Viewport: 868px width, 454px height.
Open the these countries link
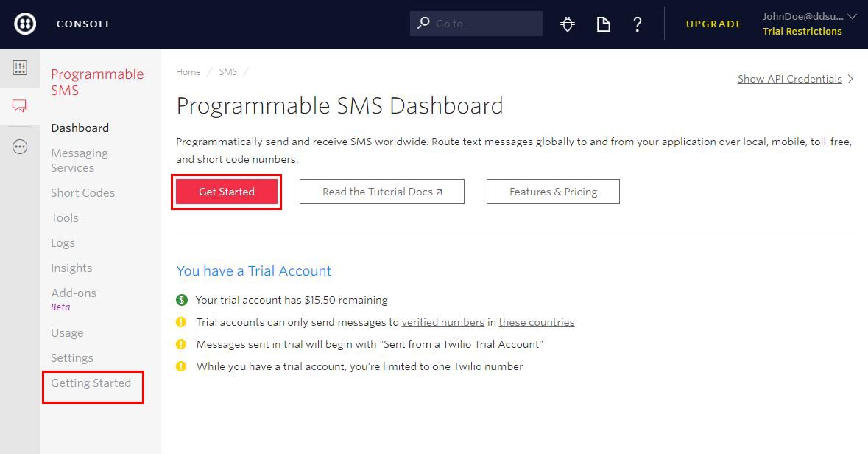point(537,322)
